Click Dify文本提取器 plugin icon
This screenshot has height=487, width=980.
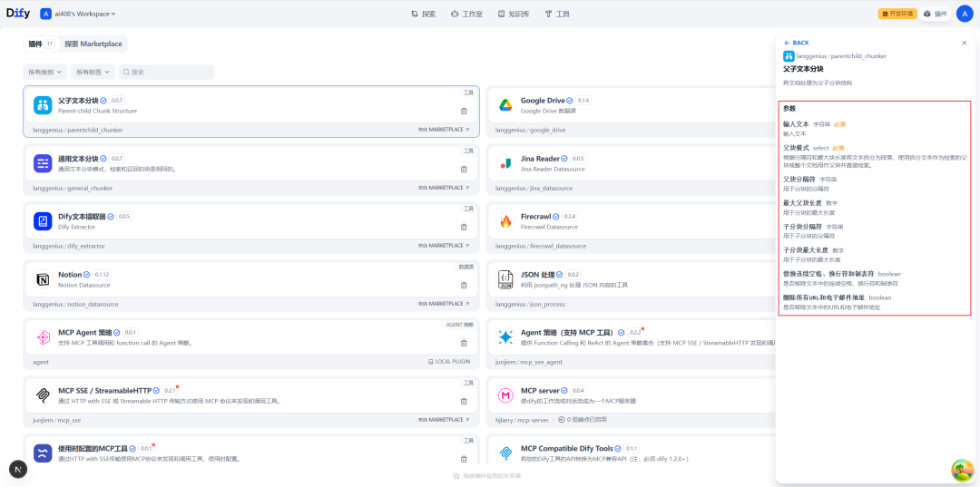point(43,221)
